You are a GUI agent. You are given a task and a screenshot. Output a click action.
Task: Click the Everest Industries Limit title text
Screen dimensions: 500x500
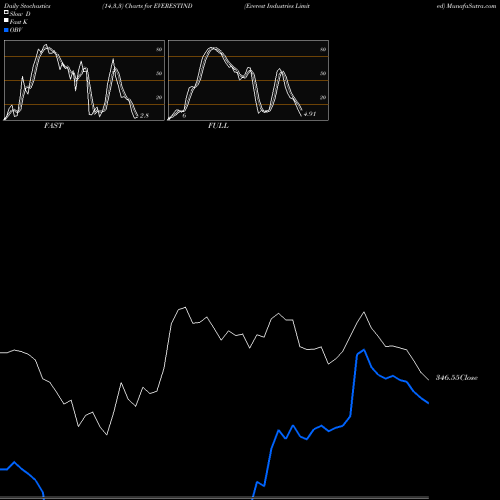[277, 6]
